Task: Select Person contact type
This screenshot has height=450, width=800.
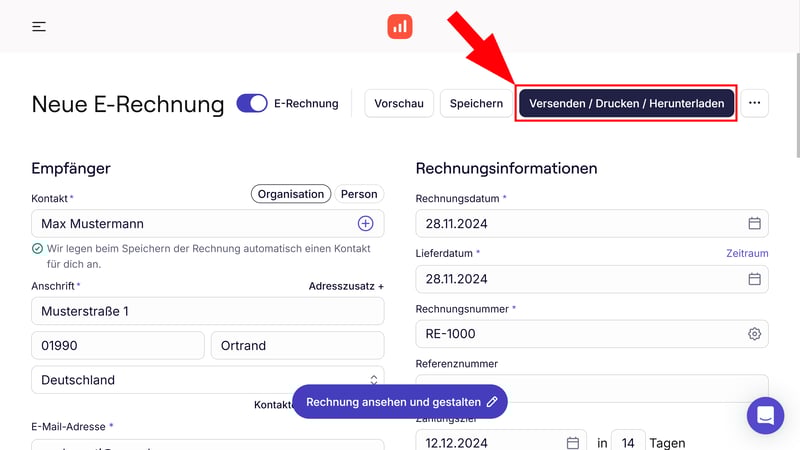Action: click(x=359, y=194)
